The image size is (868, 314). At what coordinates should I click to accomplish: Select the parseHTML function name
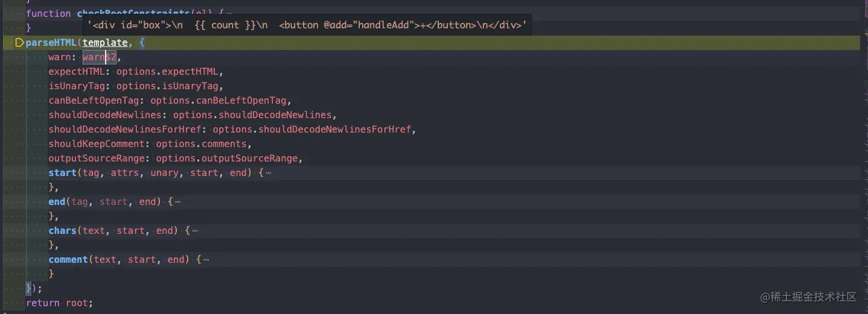[51, 43]
